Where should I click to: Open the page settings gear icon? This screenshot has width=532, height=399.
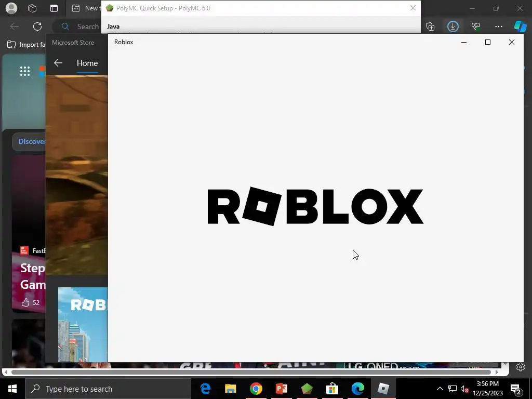tap(521, 367)
